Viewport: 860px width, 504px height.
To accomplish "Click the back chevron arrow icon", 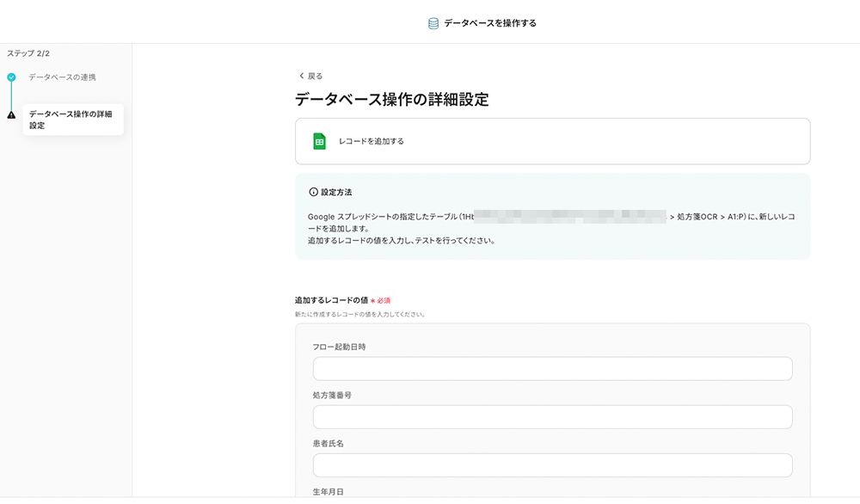I will [301, 76].
